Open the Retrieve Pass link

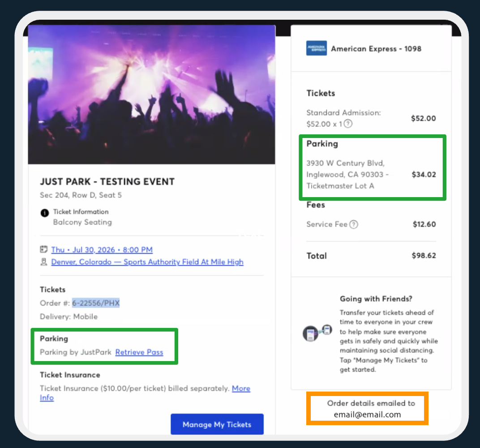click(x=139, y=352)
